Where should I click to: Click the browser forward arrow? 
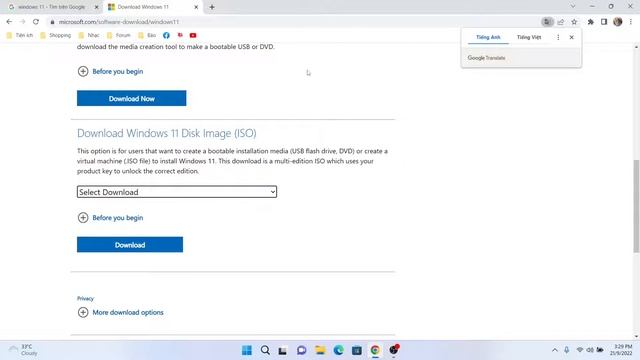pos(22,22)
